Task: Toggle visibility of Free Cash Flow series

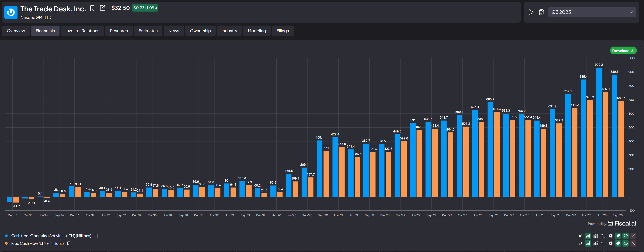Action: tap(625, 243)
